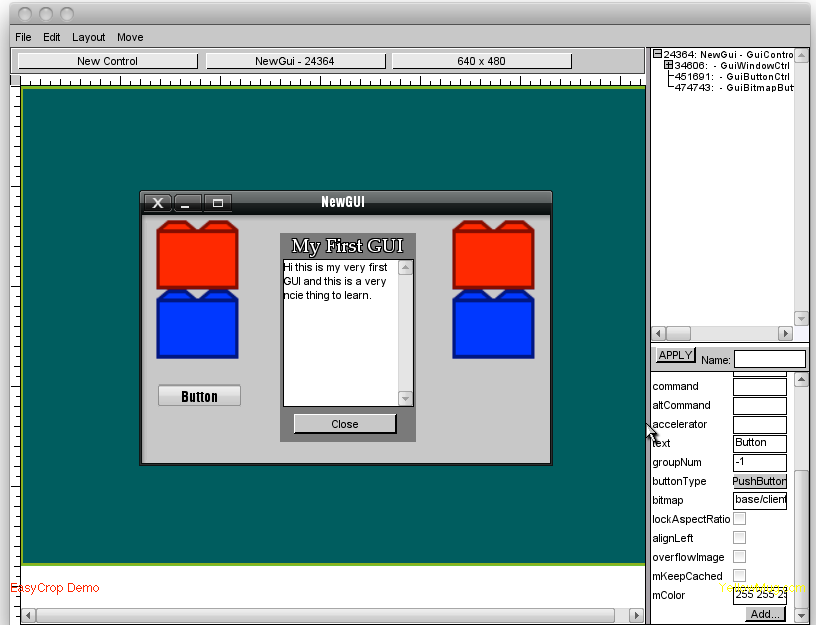Enable the lockAspectRatio checkbox
Viewport: 816px width, 625px height.
[x=739, y=519]
